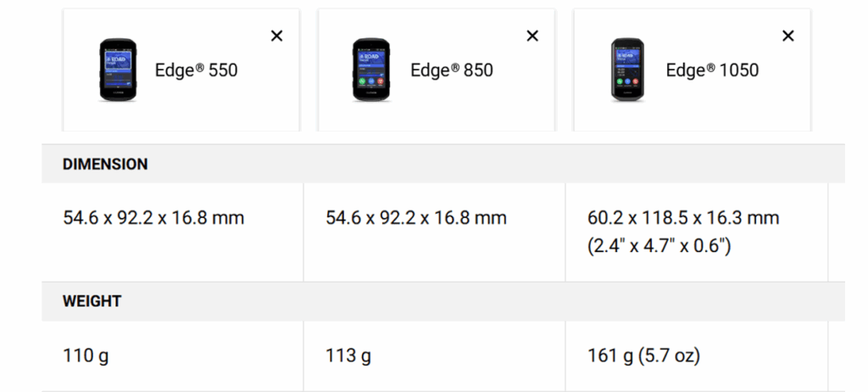This screenshot has height=392, width=868.
Task: Select the Edge 550 dimension value
Action: point(153,218)
